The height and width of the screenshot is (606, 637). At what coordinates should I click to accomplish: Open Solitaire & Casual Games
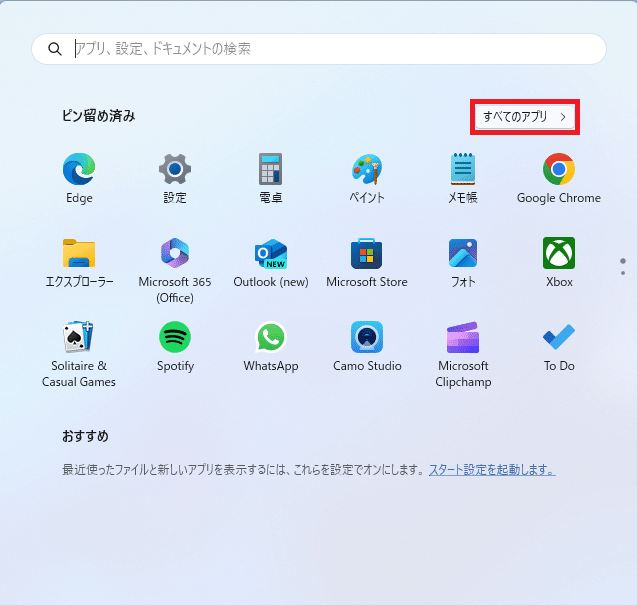point(79,337)
